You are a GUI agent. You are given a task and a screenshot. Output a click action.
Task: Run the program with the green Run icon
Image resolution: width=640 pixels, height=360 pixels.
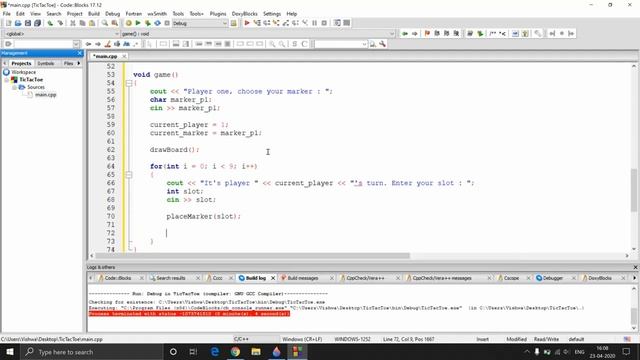138,23
